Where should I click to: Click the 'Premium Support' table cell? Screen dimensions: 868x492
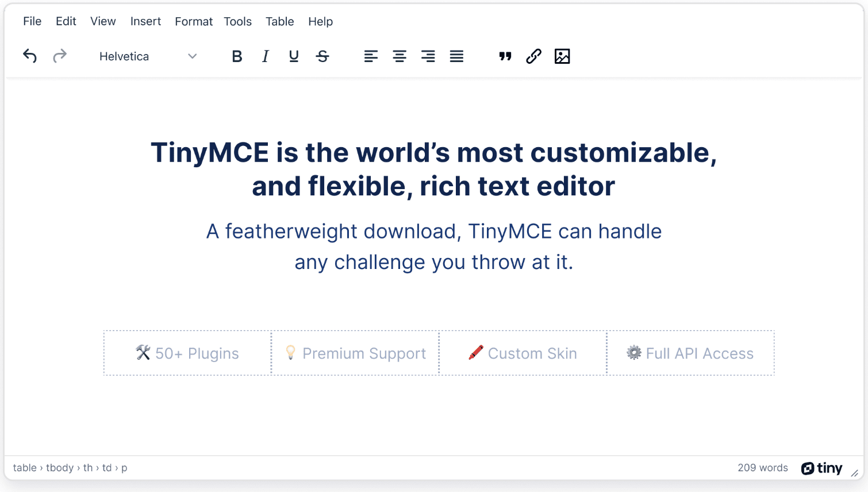[355, 353]
